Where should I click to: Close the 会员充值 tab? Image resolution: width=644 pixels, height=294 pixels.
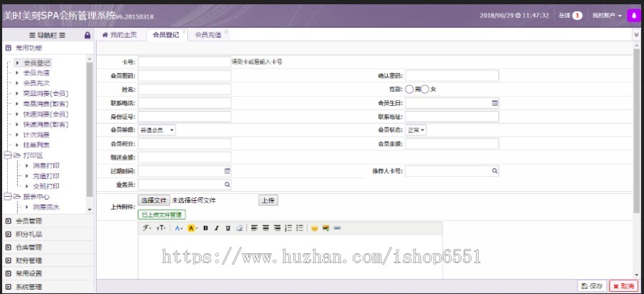pyautogui.click(x=226, y=31)
